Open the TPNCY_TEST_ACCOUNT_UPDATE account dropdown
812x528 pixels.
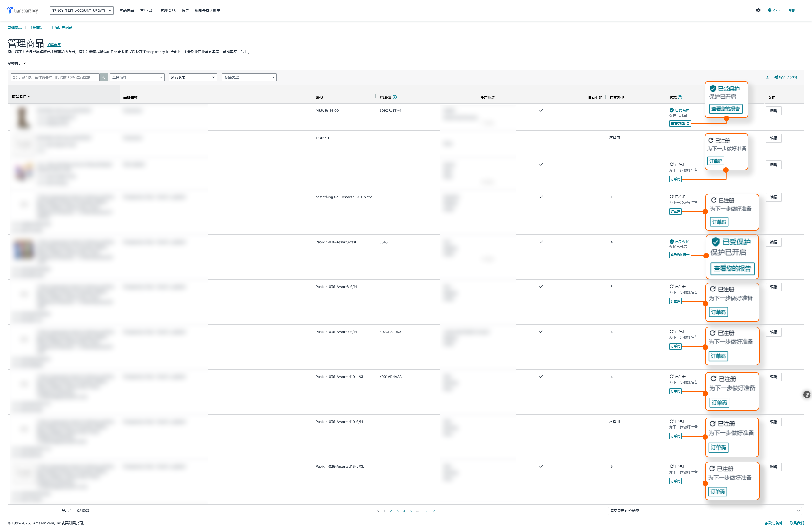82,10
